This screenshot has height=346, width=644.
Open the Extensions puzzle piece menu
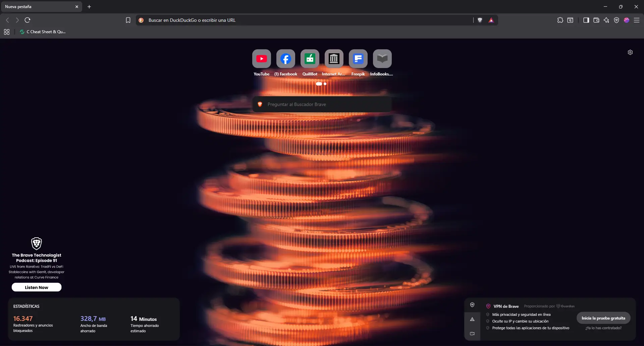(x=560, y=20)
